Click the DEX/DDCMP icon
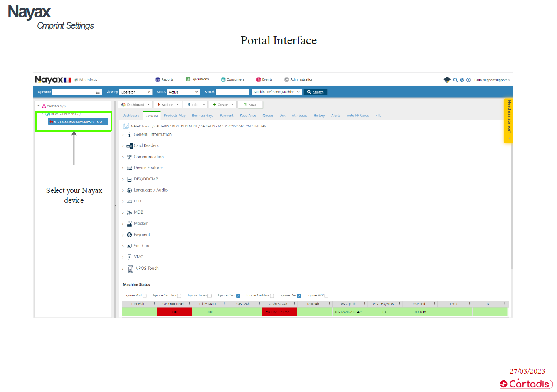The width and height of the screenshot is (557, 392). point(129,179)
